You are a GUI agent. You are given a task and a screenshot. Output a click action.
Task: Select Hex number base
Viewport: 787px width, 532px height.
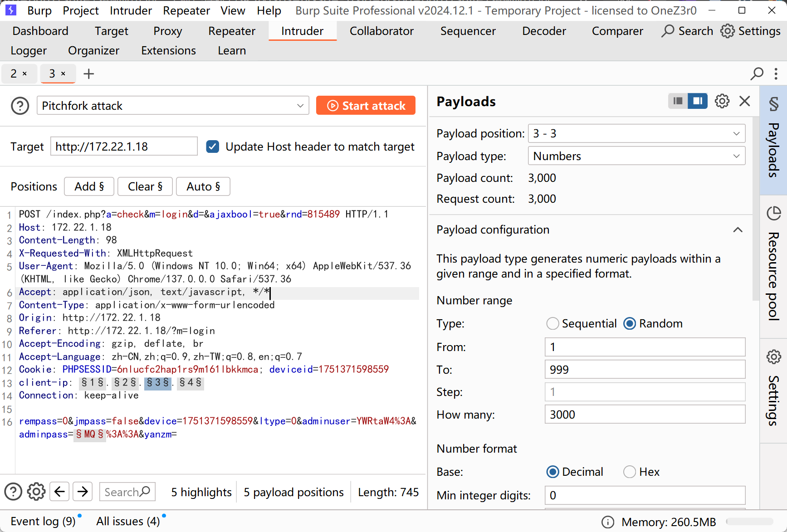(630, 472)
